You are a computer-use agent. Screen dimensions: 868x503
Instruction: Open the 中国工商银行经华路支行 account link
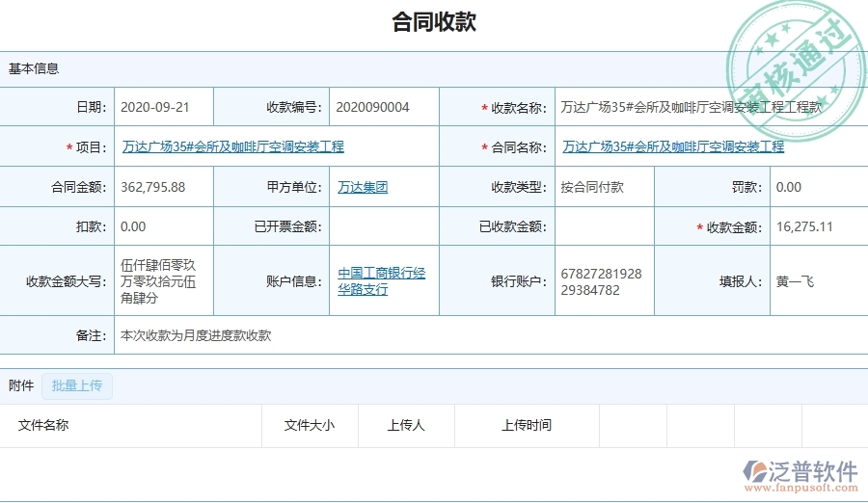click(x=381, y=281)
